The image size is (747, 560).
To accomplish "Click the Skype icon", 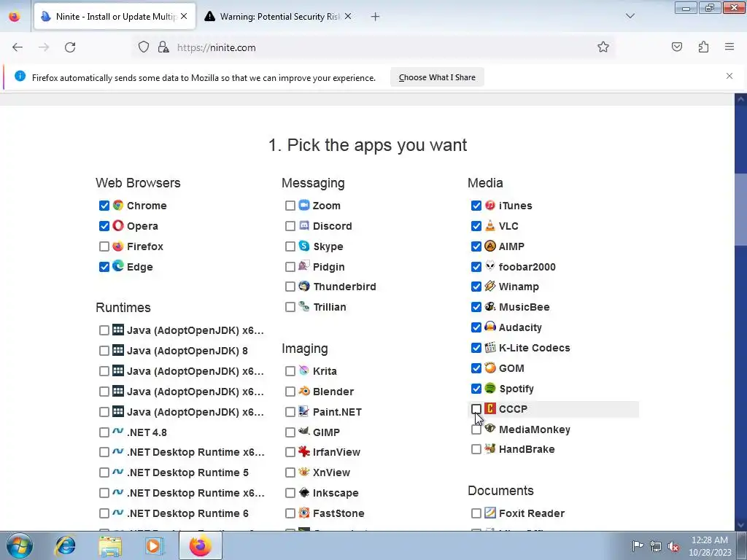I will 304,246.
